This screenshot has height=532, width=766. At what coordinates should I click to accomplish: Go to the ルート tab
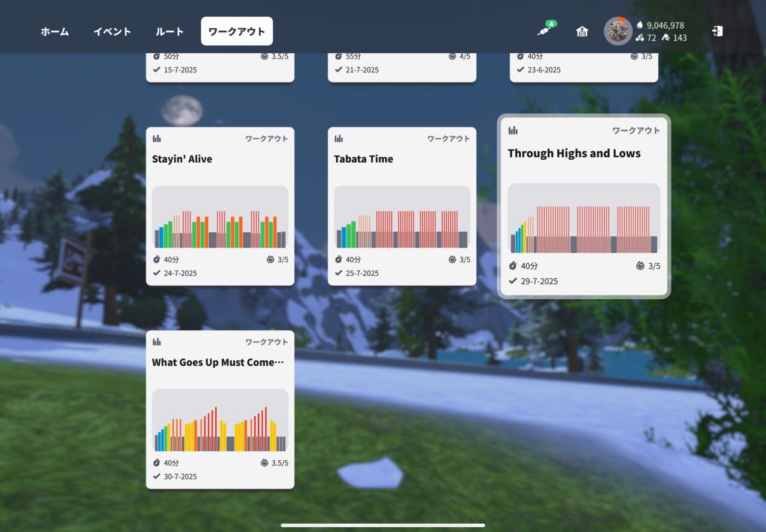169,32
